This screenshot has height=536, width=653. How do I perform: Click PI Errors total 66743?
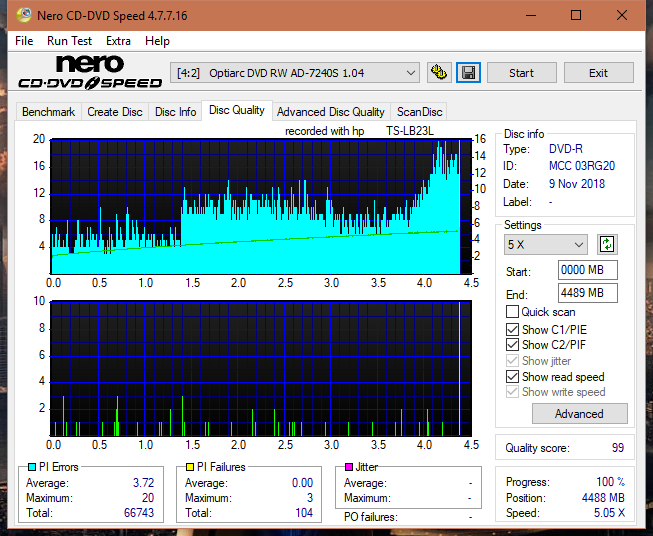pyautogui.click(x=139, y=513)
